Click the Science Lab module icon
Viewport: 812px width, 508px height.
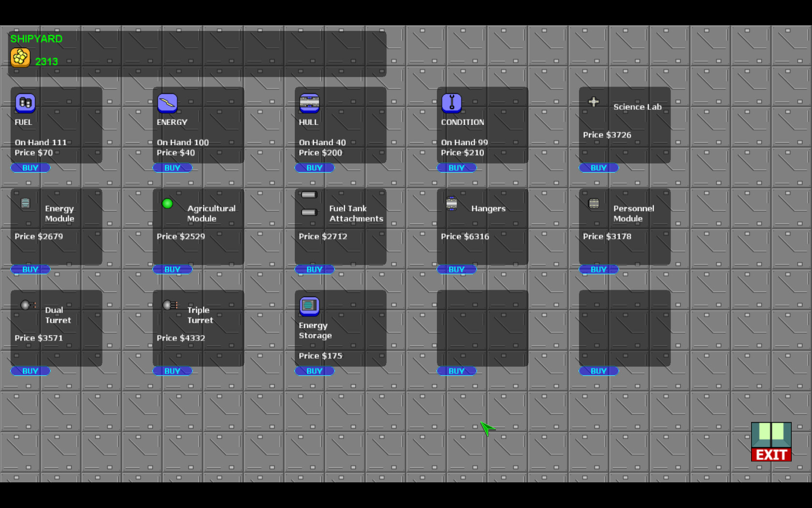[x=594, y=102]
